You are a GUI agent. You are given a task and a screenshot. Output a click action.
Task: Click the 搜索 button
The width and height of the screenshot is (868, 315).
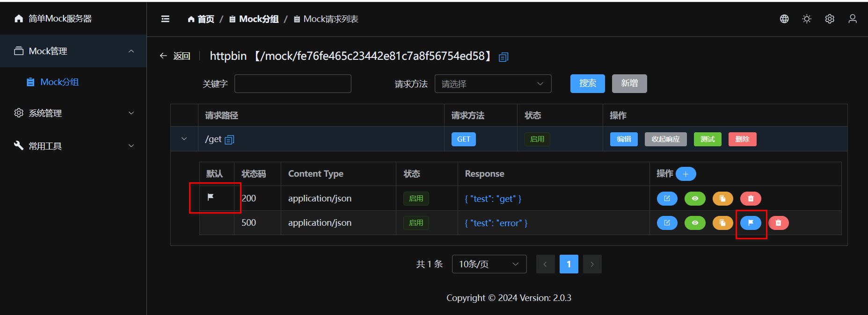(x=587, y=84)
